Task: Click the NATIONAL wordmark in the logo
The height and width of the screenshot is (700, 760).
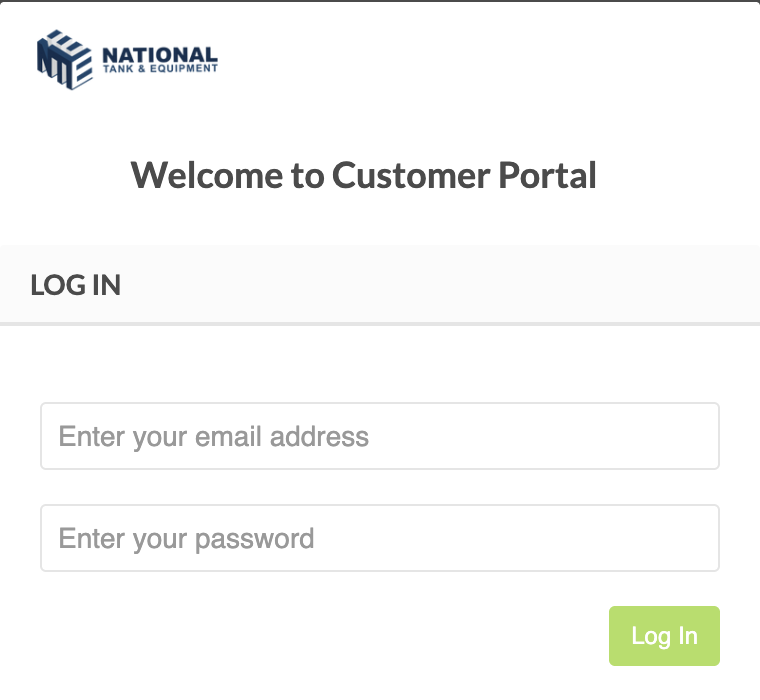Action: coord(160,55)
